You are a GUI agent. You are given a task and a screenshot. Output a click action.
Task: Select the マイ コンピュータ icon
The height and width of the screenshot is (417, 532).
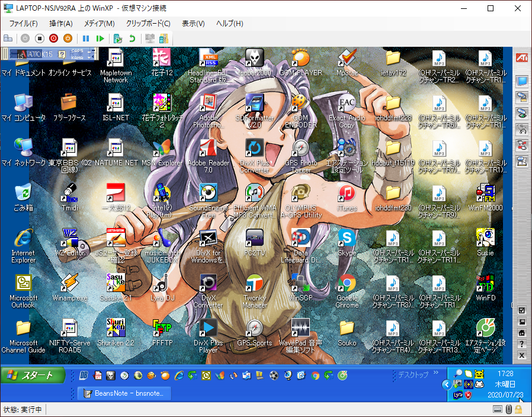[24, 107]
